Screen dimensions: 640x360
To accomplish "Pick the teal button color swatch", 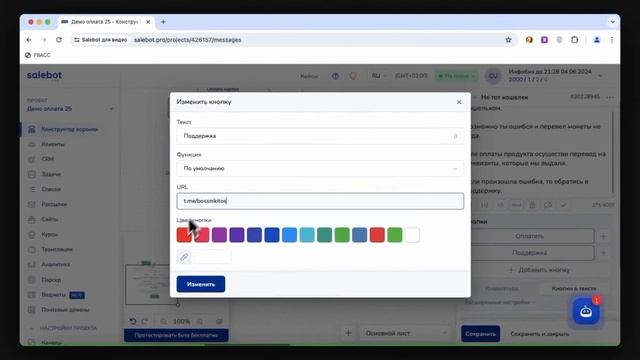I will [x=324, y=235].
